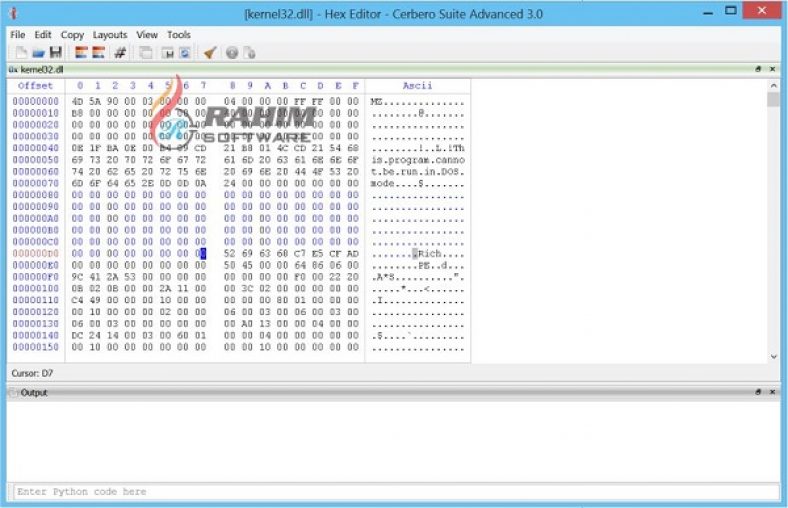Image resolution: width=788 pixels, height=508 pixels.
Task: Click ascii text 'is.program.canno'
Action: click(x=418, y=160)
